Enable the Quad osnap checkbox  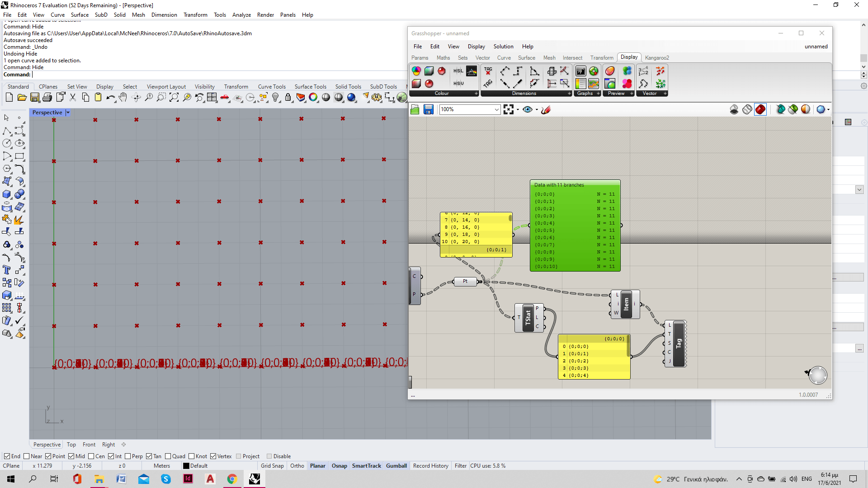[168, 456]
